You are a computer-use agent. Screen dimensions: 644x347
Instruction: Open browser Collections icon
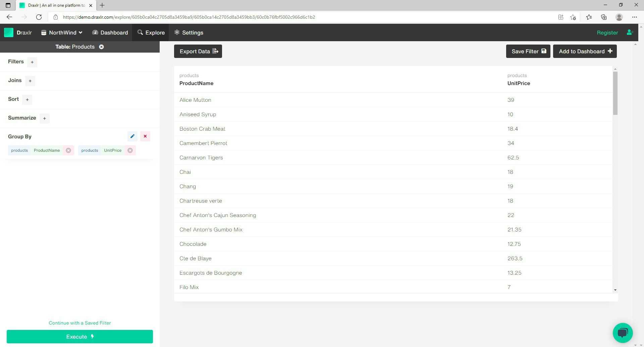(x=604, y=17)
